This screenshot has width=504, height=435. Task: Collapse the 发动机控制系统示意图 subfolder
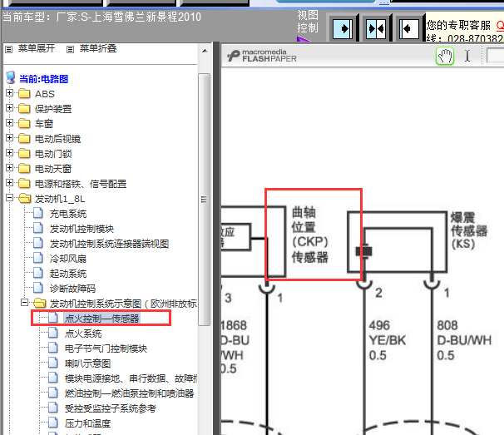coord(24,303)
